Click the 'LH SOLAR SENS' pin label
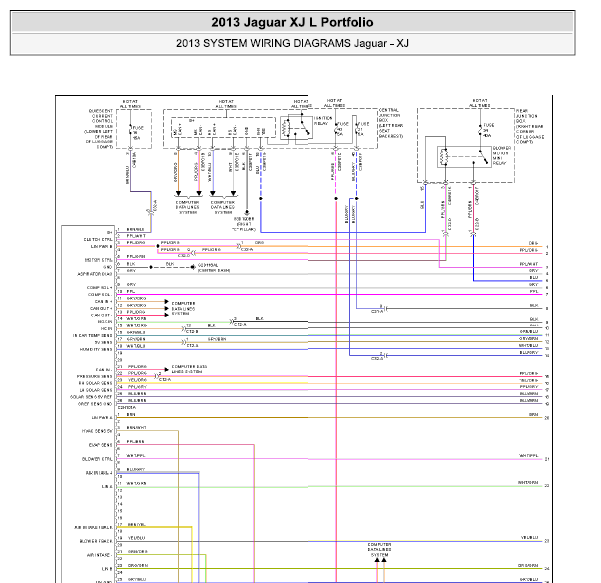Image resolution: width=601 pixels, height=583 pixels. tap(96, 390)
